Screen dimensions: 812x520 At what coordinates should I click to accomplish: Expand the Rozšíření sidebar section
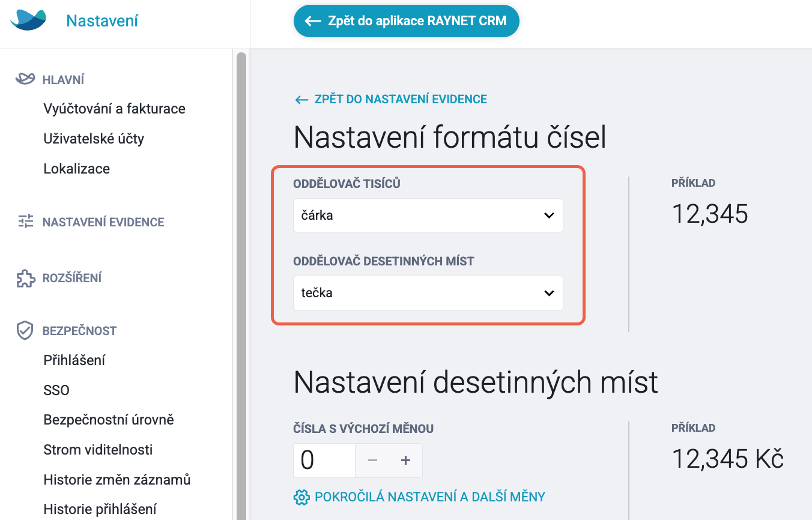72,278
